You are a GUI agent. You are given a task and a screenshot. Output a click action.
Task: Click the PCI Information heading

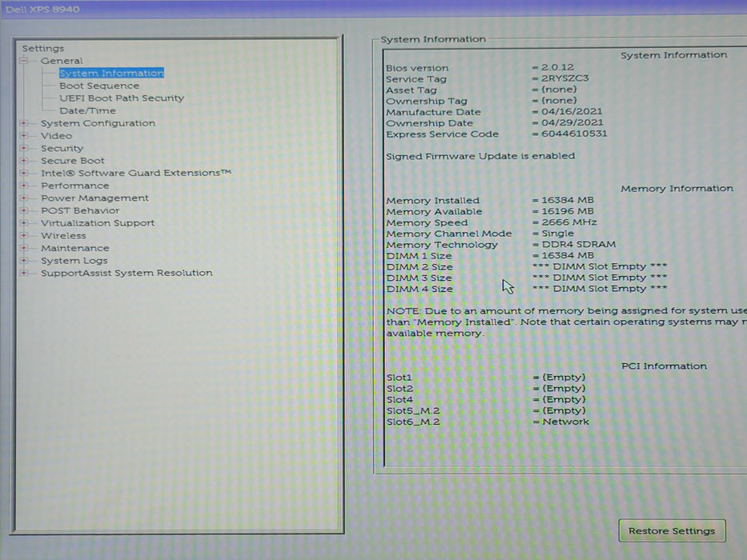coord(664,366)
